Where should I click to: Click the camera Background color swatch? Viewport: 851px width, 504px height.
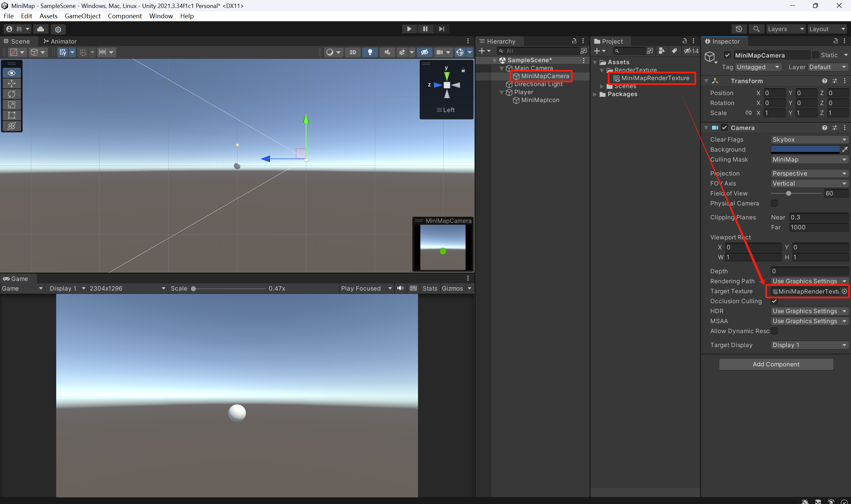coord(805,149)
